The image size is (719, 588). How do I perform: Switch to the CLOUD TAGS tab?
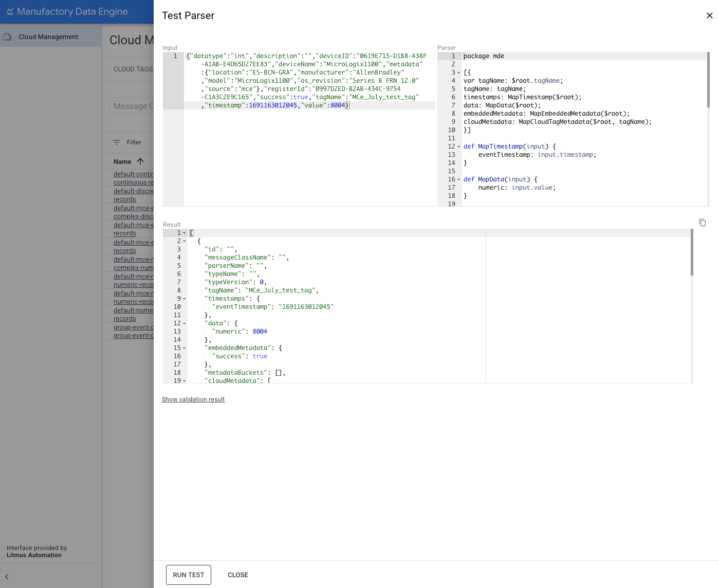[133, 69]
